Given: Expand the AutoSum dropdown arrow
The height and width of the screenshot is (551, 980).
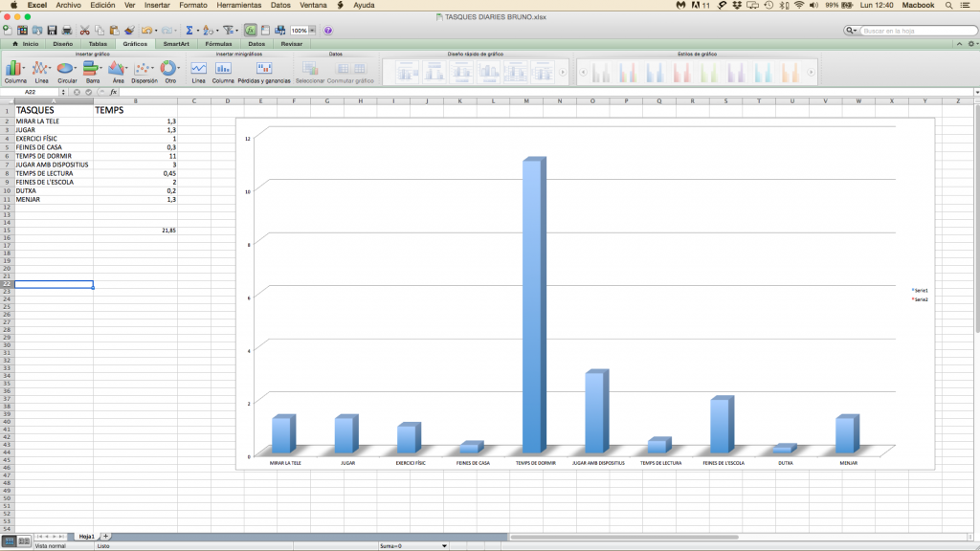Looking at the screenshot, I should [x=196, y=31].
